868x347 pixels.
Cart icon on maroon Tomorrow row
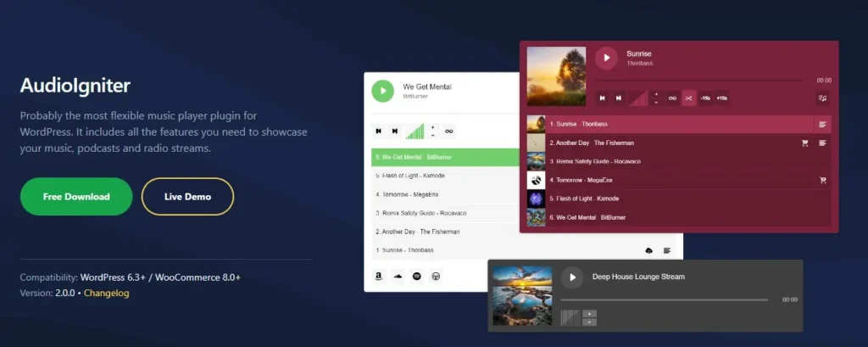tap(822, 180)
